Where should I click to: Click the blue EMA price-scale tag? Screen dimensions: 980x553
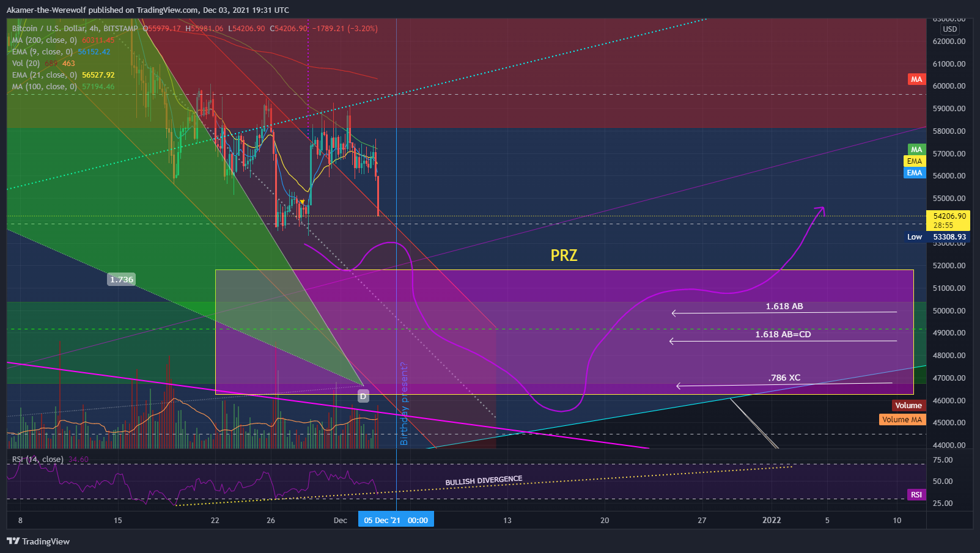tap(914, 173)
